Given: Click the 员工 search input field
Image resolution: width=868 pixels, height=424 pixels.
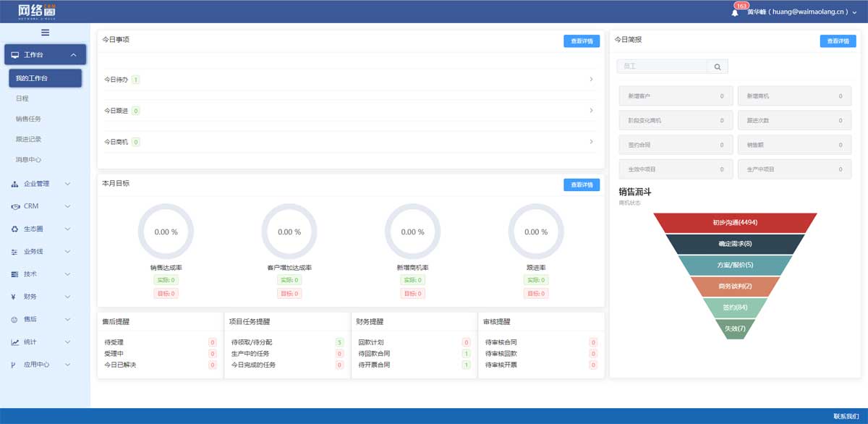Looking at the screenshot, I should coord(662,67).
